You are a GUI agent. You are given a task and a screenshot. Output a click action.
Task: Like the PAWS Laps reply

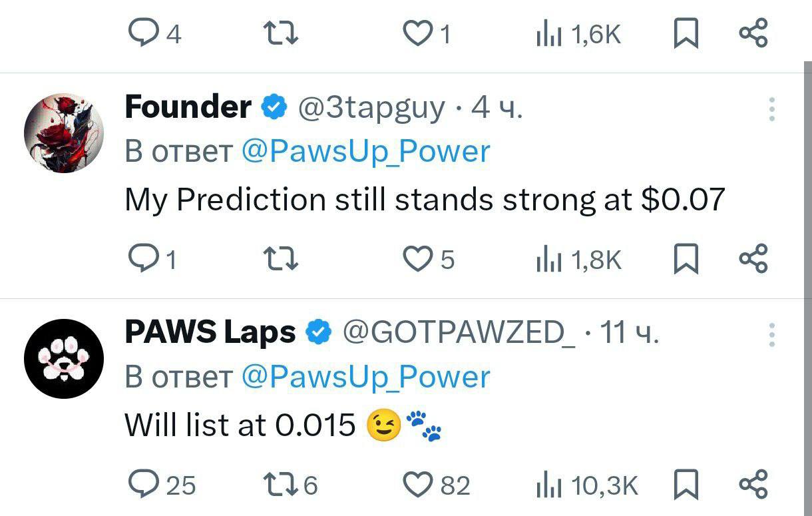coord(419,485)
